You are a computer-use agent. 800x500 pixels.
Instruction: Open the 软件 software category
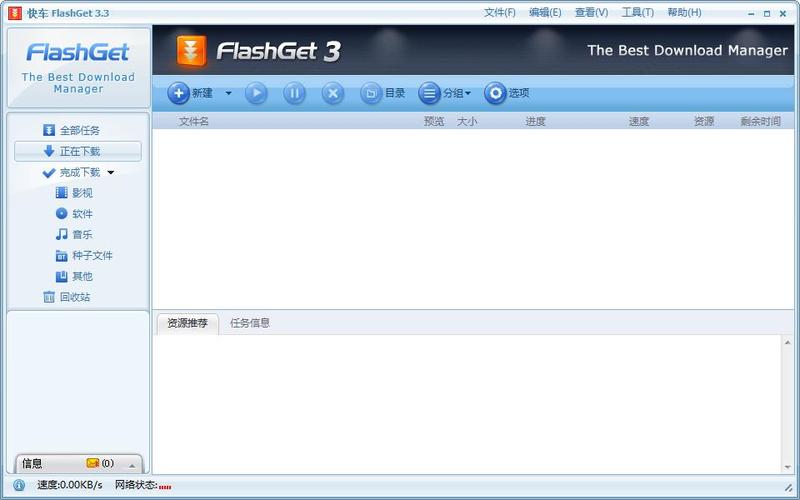coord(74,214)
